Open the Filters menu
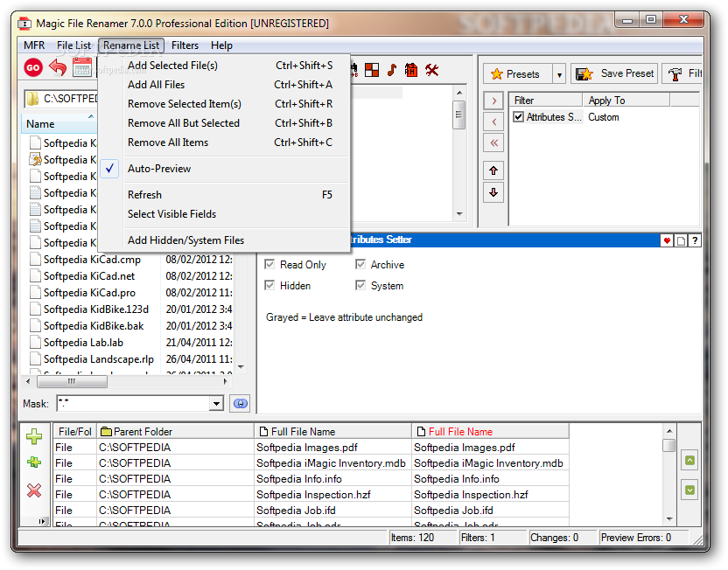Viewport: 728px width, 570px height. click(x=185, y=45)
